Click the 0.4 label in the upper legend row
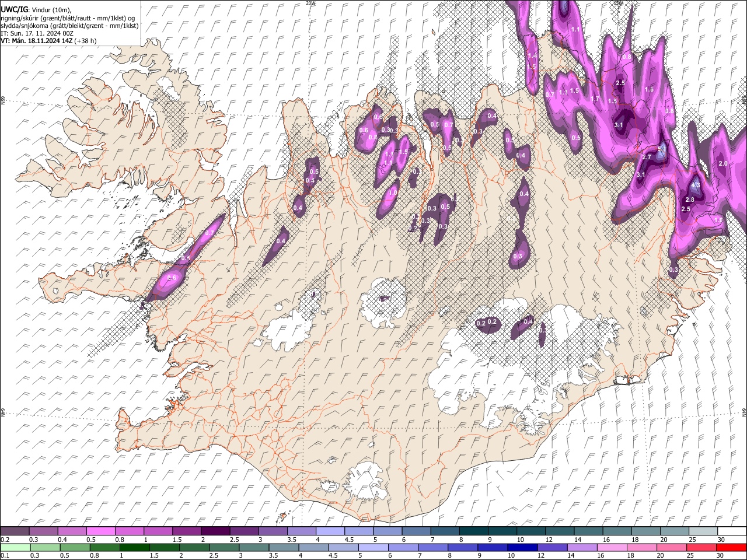The image size is (747, 560). [63, 540]
